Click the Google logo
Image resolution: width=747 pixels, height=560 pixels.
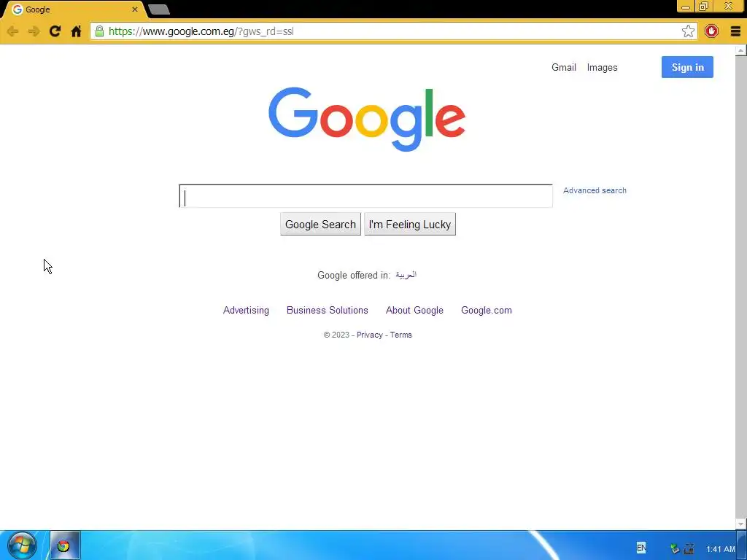pos(367,119)
